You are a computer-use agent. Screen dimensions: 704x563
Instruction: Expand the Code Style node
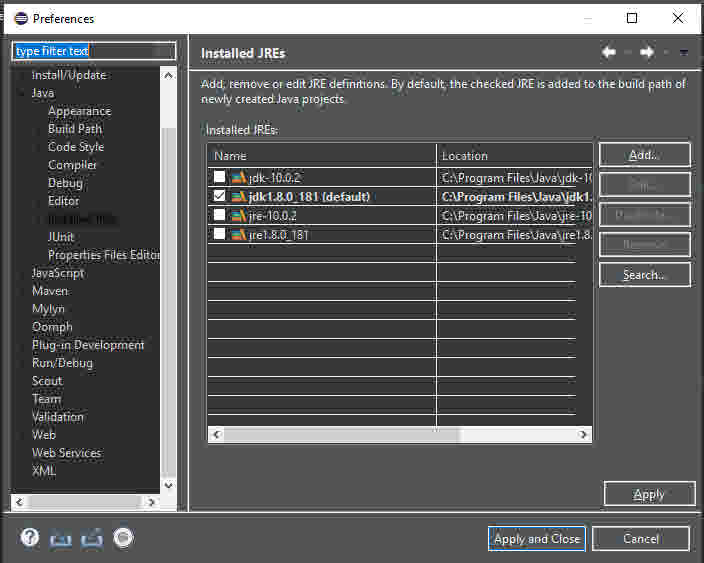click(x=38, y=147)
